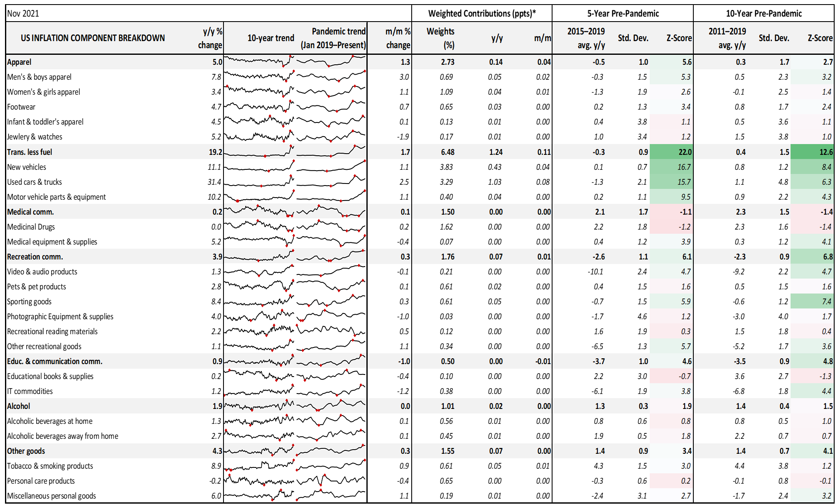835x504 pixels.
Task: Click the Trans. less fuel 6.48 weight cell
Action: 447,152
